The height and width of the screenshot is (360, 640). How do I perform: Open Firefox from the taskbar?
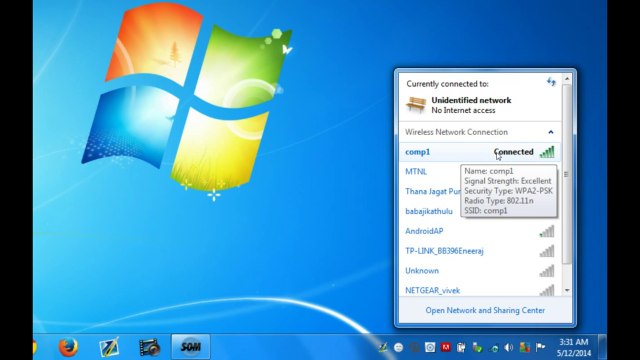[68, 347]
